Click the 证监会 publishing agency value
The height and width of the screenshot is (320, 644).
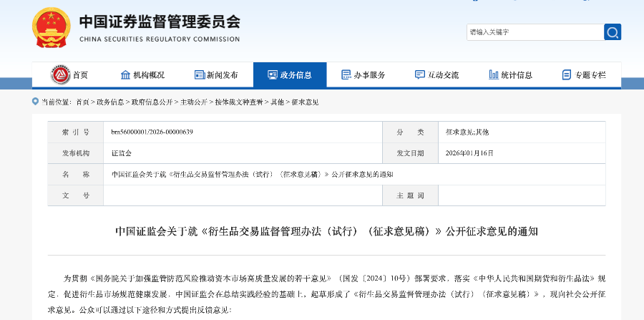tap(122, 153)
